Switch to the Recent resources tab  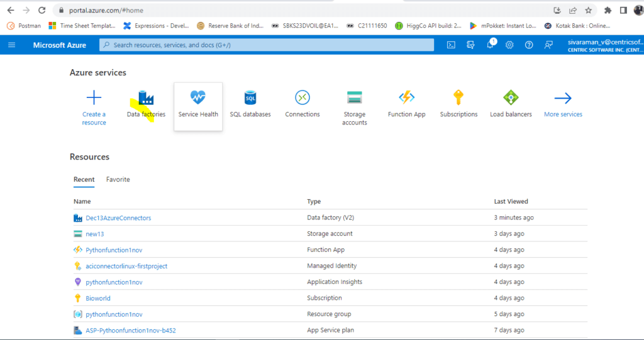click(84, 180)
